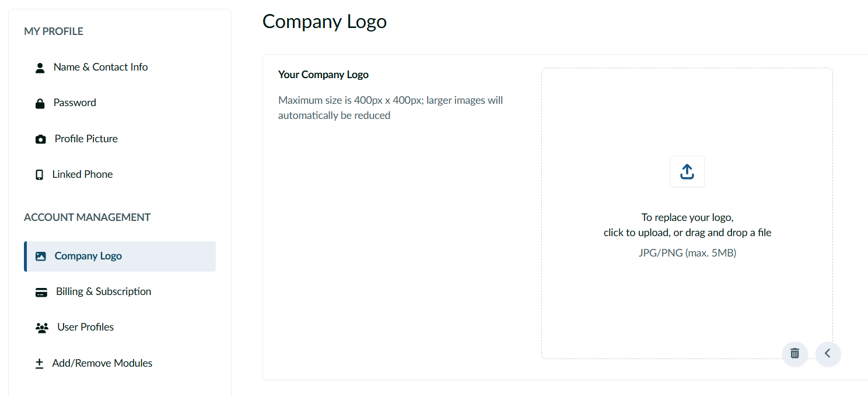This screenshot has width=868, height=397.
Task: Click the left chevron button near the trash
Action: tap(828, 353)
